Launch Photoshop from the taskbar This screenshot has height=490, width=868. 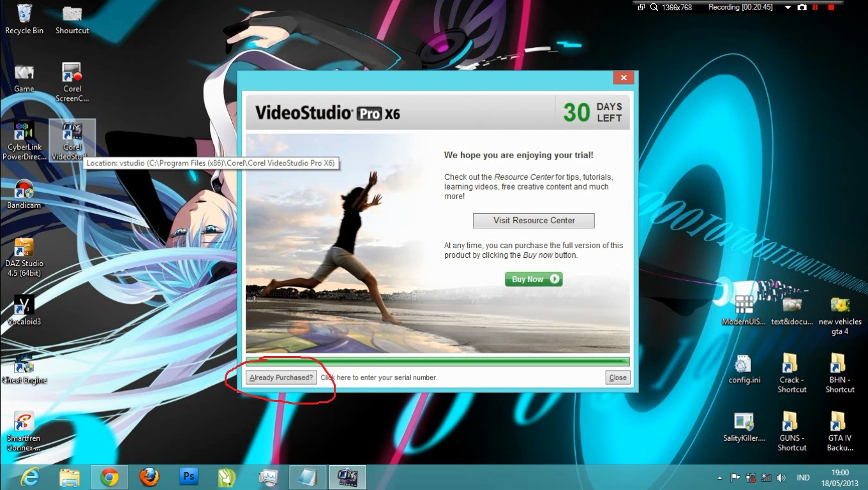point(188,477)
